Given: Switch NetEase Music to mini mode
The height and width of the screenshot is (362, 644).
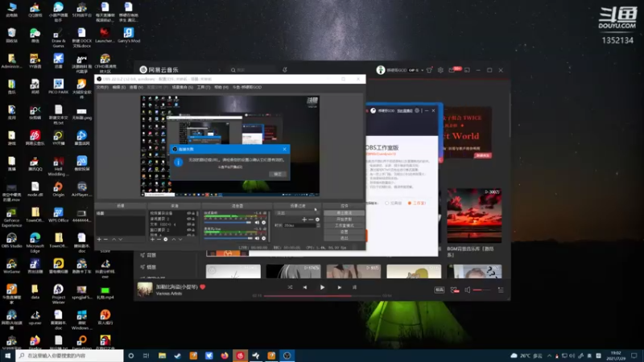Looking at the screenshot, I should pyautogui.click(x=467, y=70).
